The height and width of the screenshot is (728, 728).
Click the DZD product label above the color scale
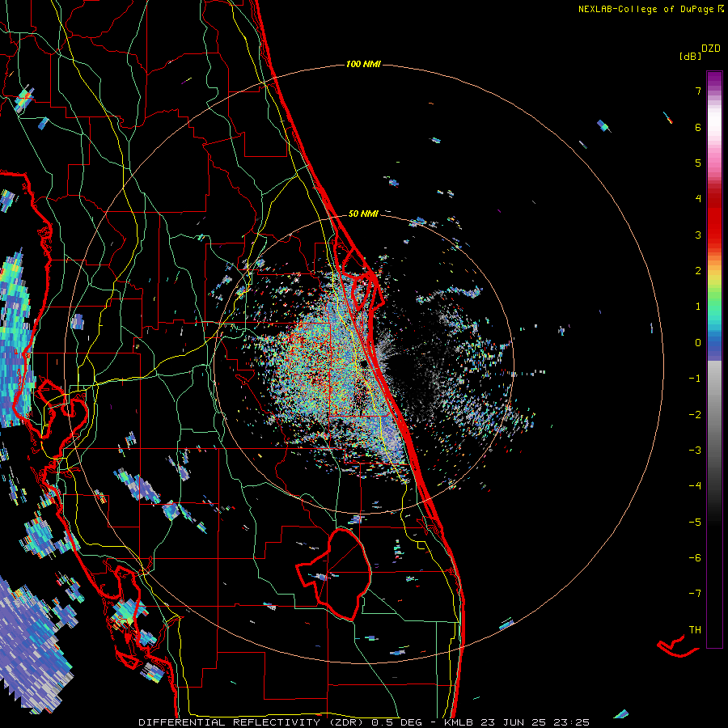(711, 49)
